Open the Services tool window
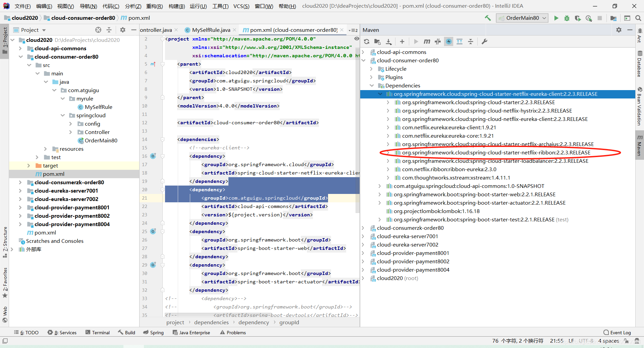 [62, 333]
